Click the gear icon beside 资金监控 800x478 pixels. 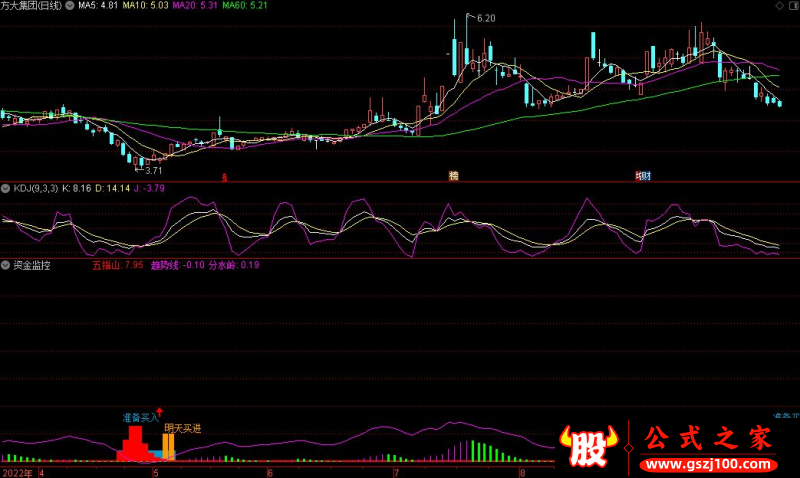[5, 266]
